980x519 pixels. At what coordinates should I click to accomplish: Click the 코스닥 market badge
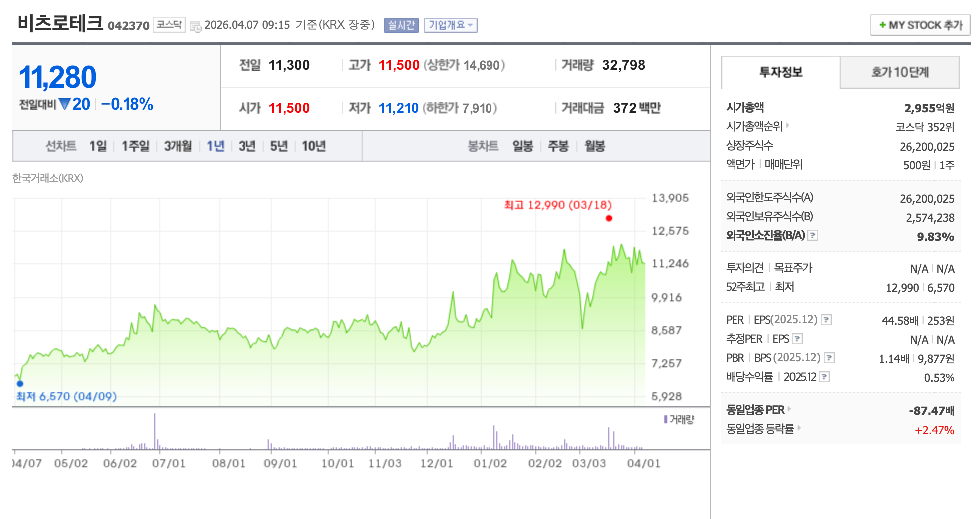169,25
